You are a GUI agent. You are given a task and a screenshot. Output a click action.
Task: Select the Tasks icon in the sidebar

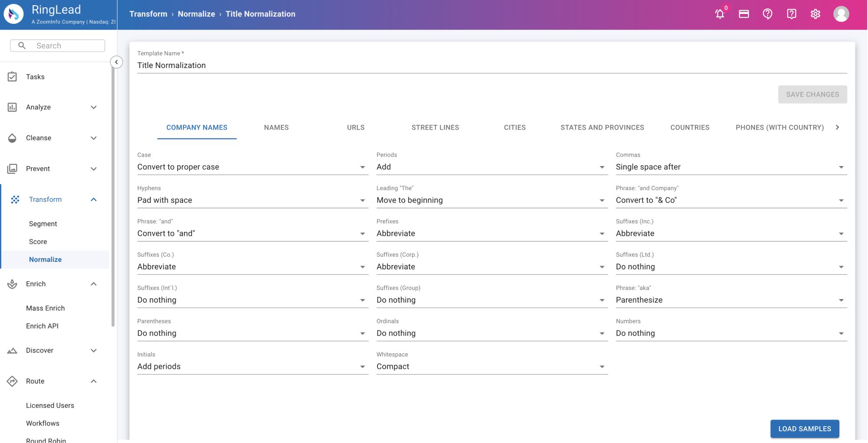[x=13, y=77]
